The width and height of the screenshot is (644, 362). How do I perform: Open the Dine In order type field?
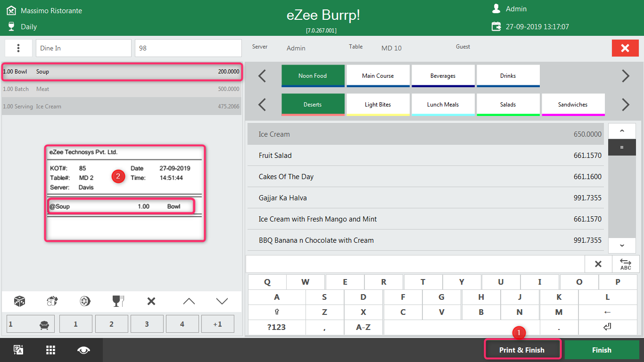[x=83, y=48]
